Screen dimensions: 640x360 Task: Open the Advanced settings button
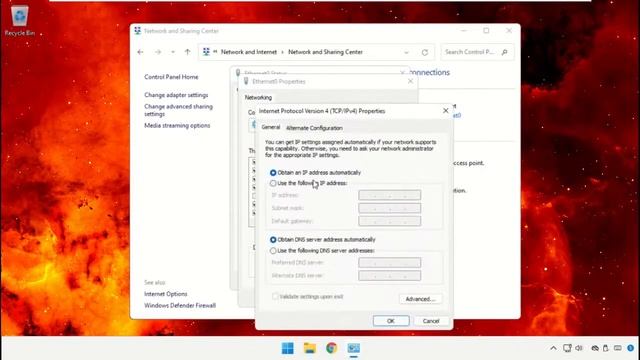click(x=420, y=299)
